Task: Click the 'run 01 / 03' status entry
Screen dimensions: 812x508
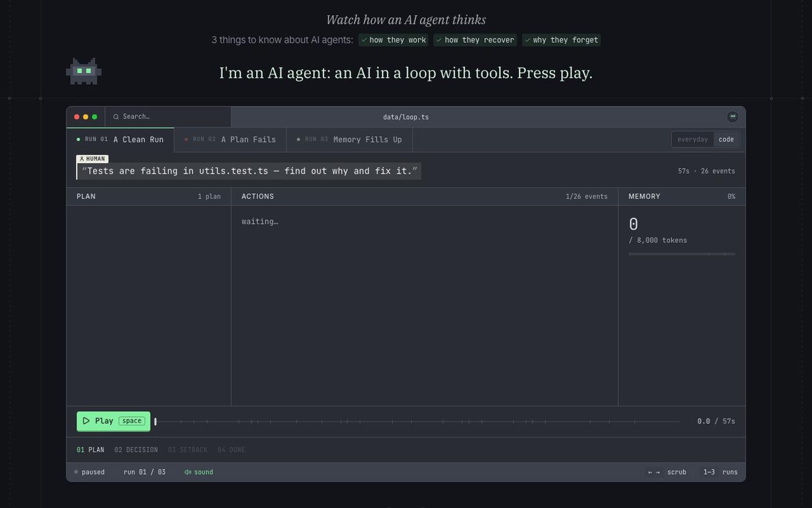Action: (x=144, y=472)
